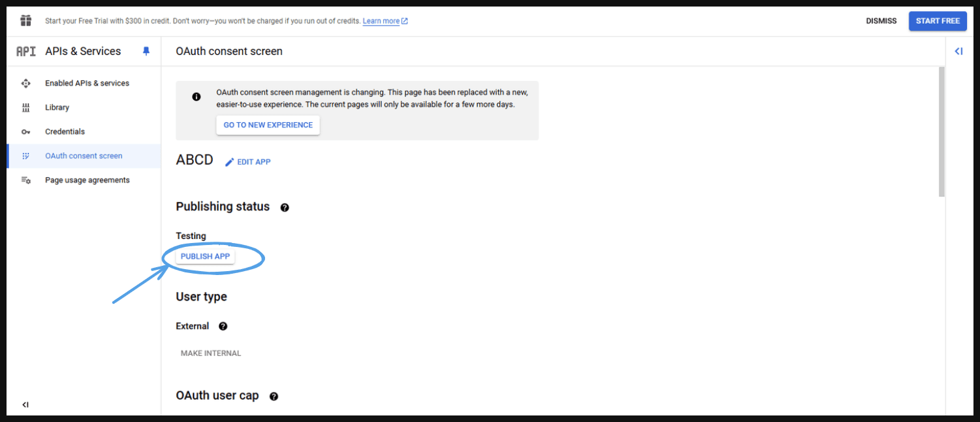Dismiss the free trial banner

(x=881, y=21)
